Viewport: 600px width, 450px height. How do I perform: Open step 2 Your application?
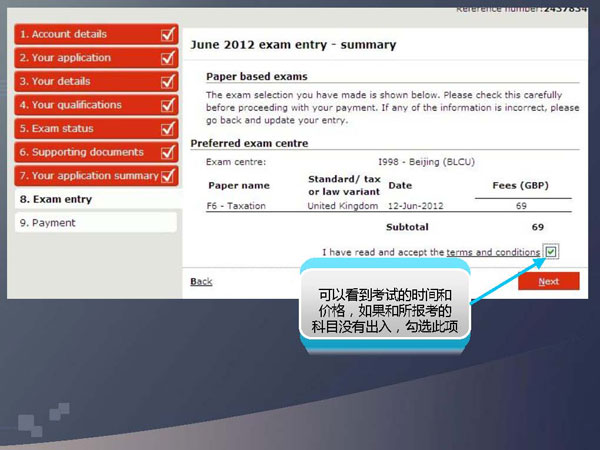85,58
